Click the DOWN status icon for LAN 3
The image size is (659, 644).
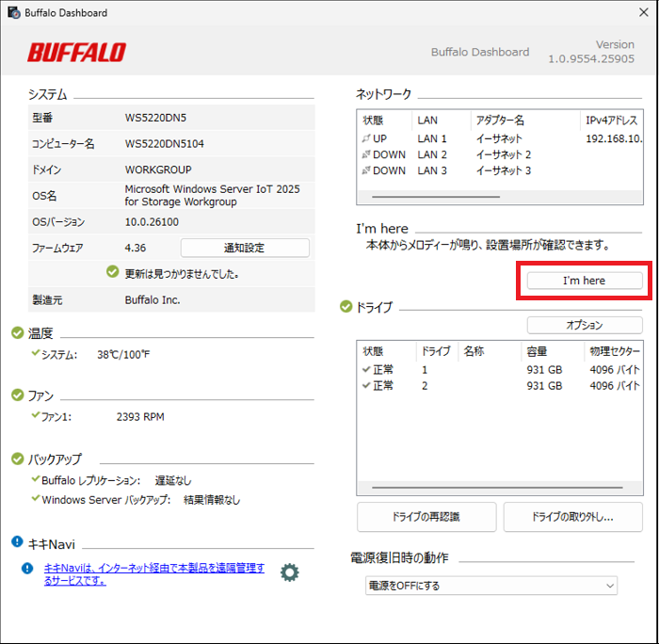point(366,170)
